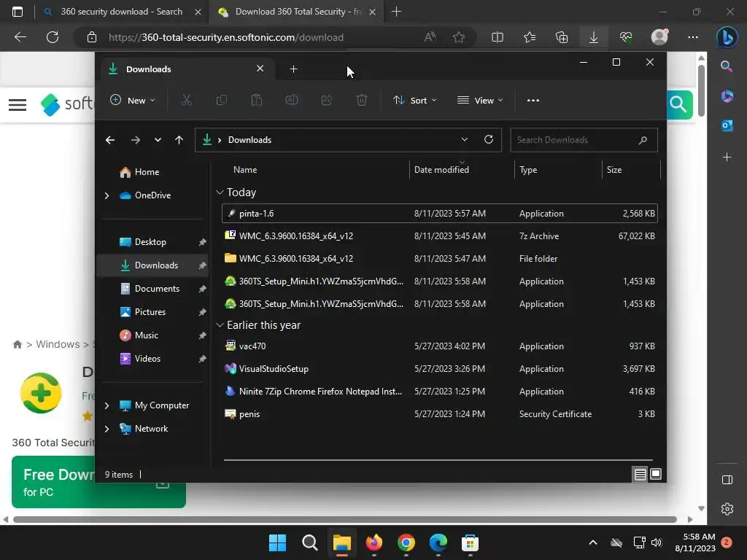Select the Downloads Explorer tab
747x560 pixels.
click(x=186, y=69)
